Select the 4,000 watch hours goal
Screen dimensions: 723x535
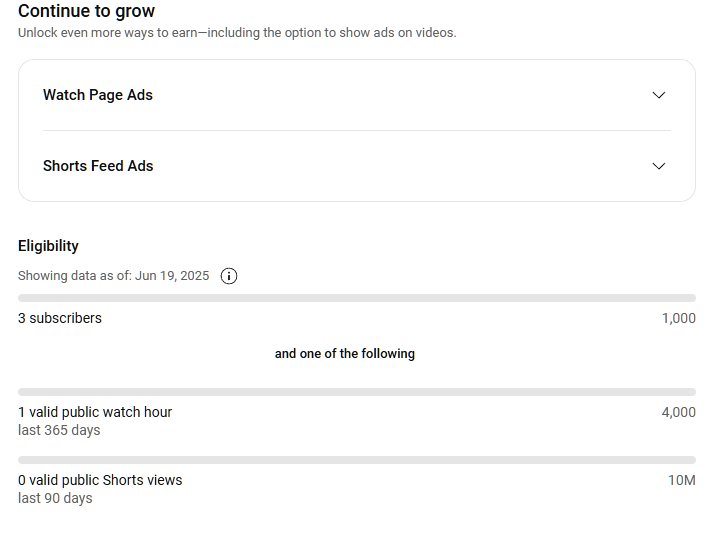tap(679, 412)
